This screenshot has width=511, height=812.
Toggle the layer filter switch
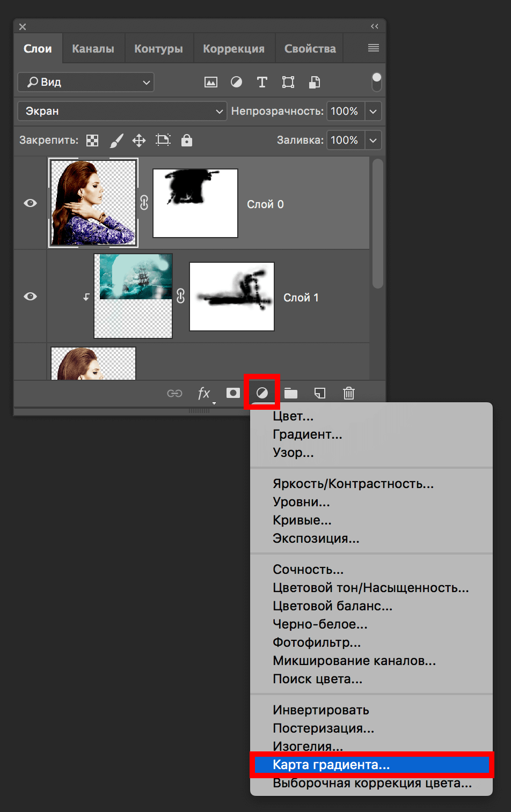click(377, 82)
